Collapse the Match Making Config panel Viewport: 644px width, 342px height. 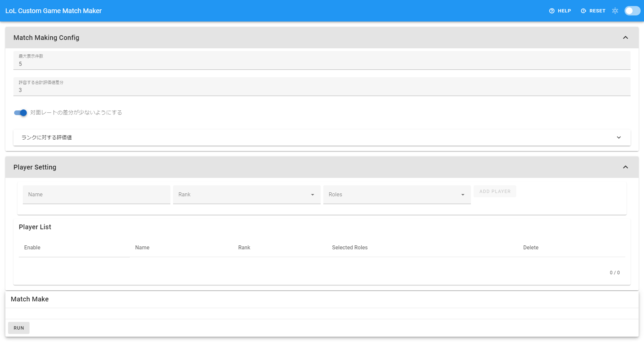click(625, 37)
